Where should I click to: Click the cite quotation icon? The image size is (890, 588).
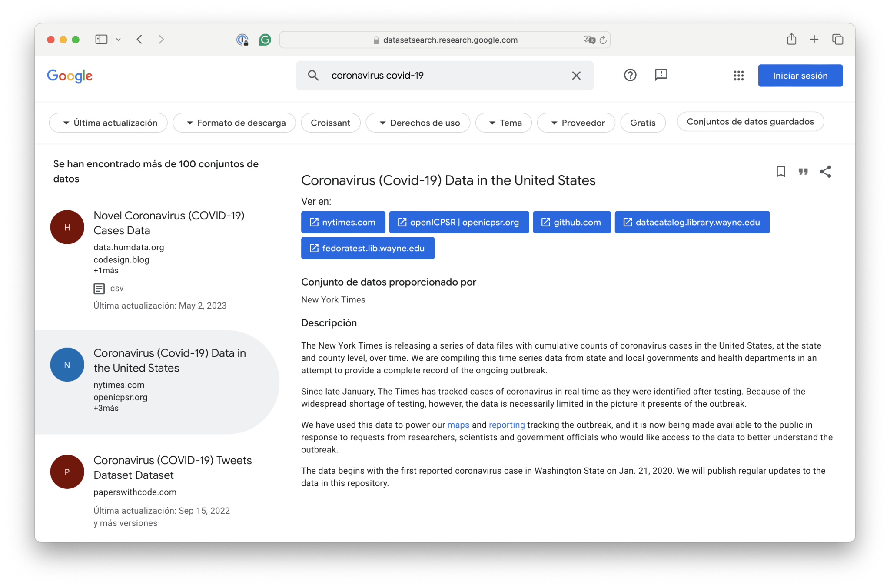(x=803, y=172)
